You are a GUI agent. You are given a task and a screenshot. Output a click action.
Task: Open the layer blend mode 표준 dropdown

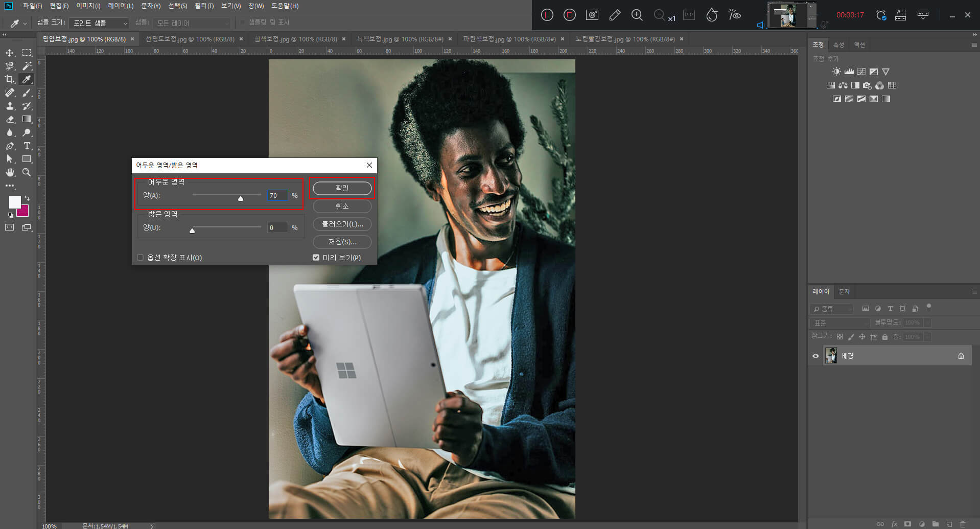(x=839, y=323)
